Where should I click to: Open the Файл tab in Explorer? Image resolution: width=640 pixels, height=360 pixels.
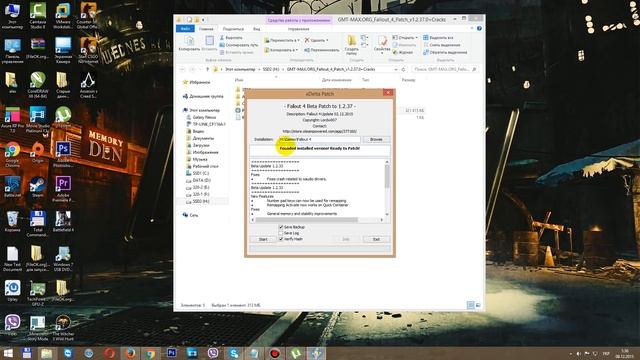click(x=185, y=29)
